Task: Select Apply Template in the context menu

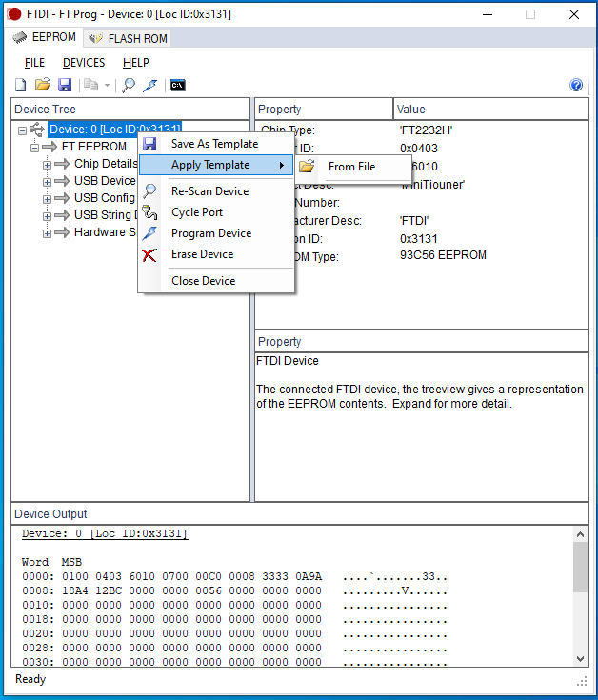Action: pos(216,165)
